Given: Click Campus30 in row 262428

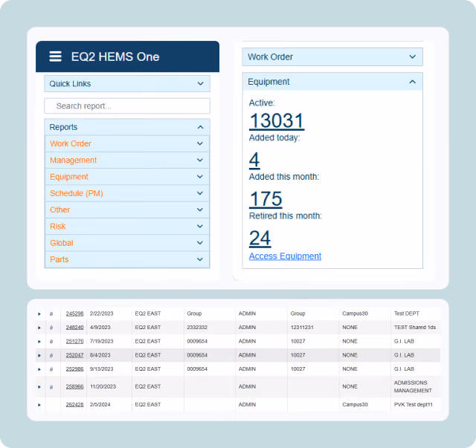Looking at the screenshot, I should tap(355, 405).
